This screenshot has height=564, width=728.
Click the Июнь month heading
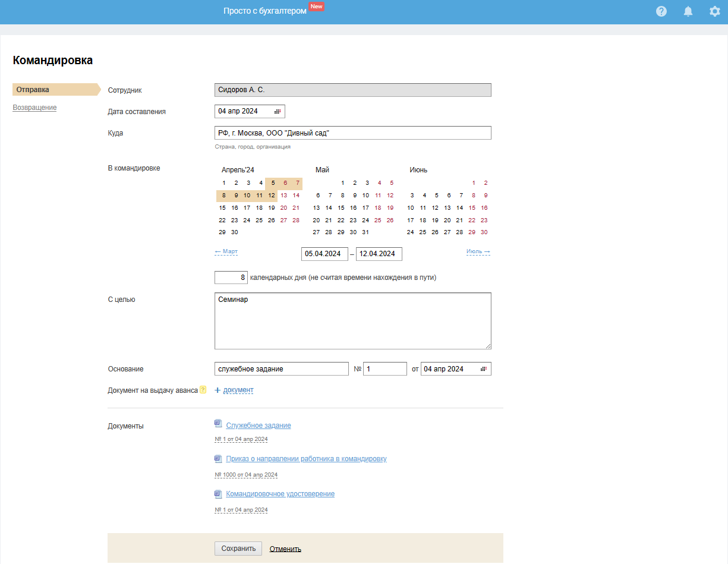(418, 170)
